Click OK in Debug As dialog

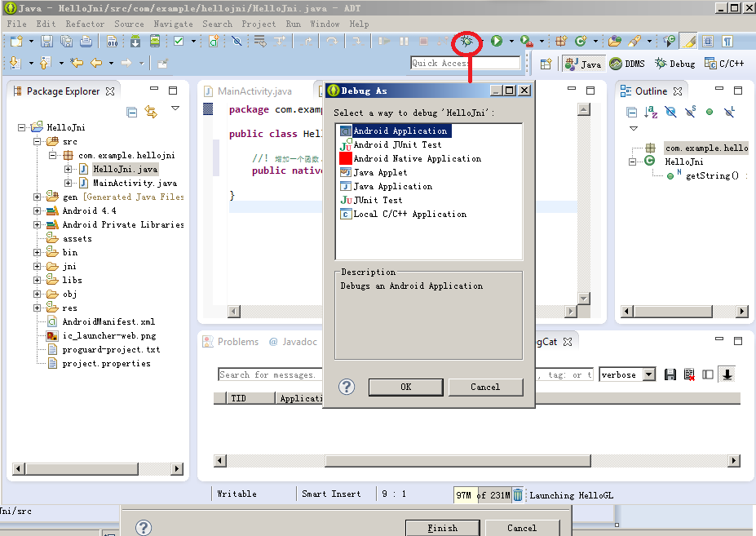[405, 387]
